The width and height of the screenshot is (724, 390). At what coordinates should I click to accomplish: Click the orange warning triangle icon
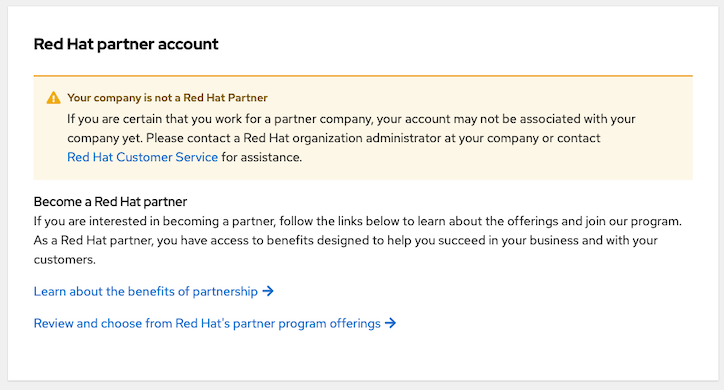pyautogui.click(x=54, y=98)
